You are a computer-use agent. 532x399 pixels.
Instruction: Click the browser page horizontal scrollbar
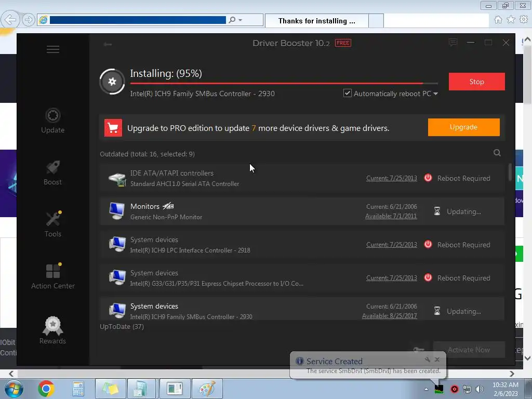[261, 374]
